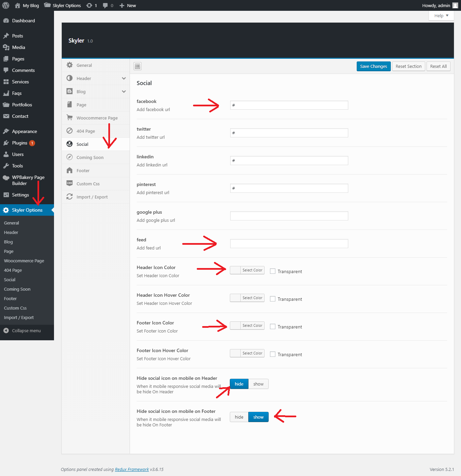Click the General gear icon in options panel
Screen dimensions: 461x476
click(70, 65)
